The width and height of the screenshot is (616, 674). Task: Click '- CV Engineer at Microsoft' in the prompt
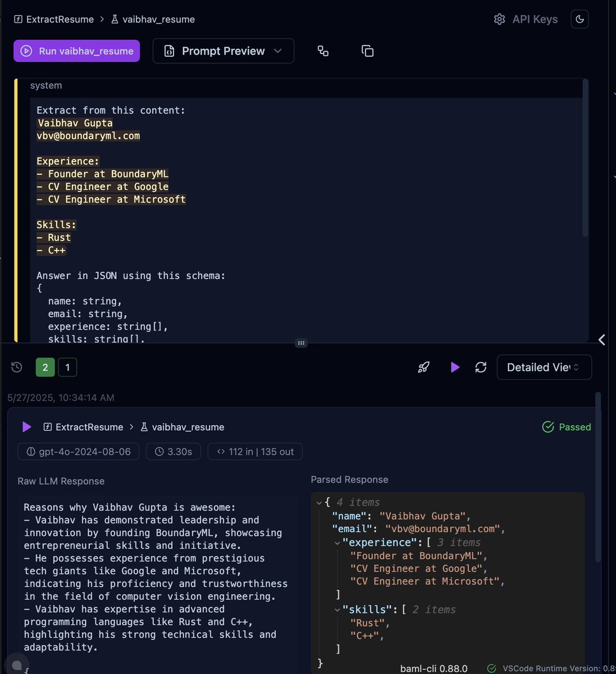pyautogui.click(x=111, y=199)
